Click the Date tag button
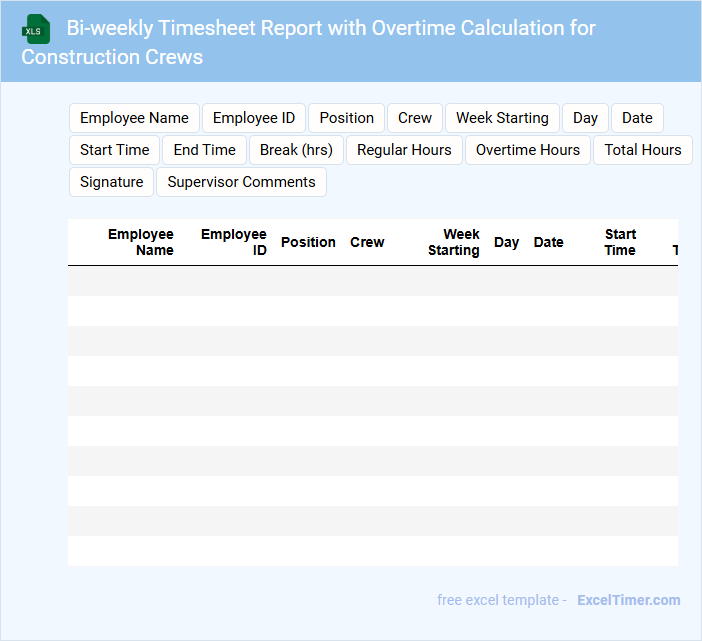702x641 pixels. pos(637,118)
